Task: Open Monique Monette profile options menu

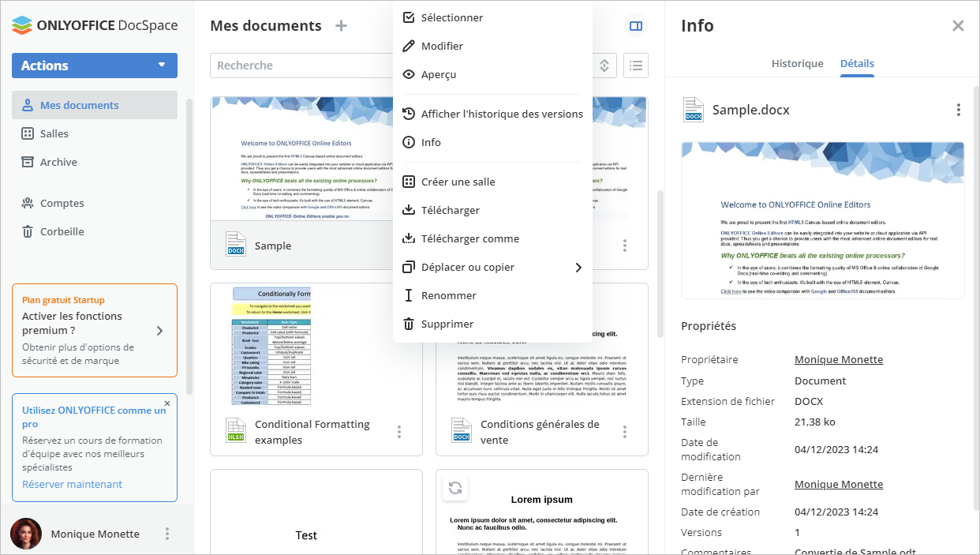Action: click(x=167, y=534)
